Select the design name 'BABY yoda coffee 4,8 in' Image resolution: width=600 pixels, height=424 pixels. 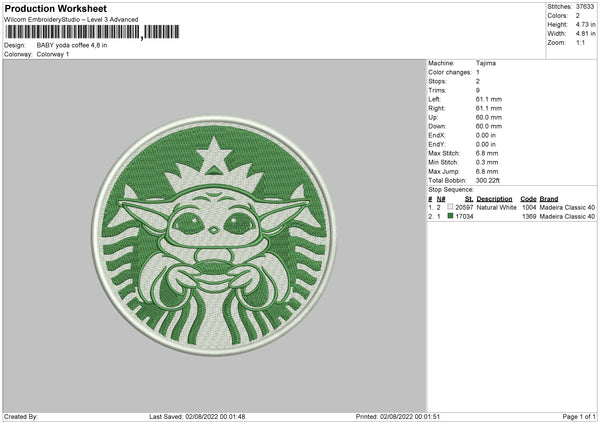pos(72,45)
